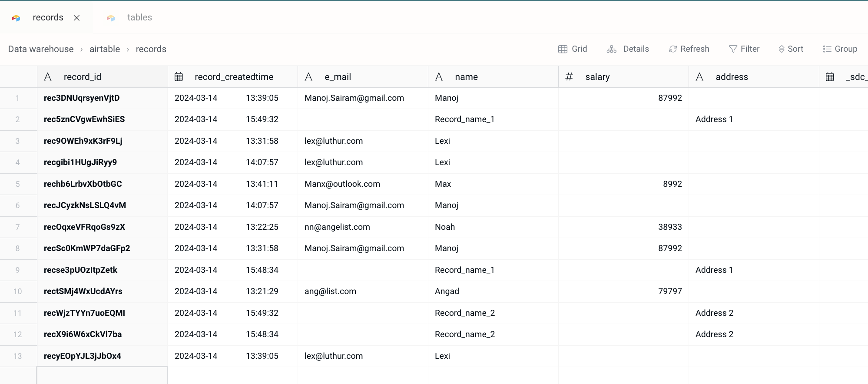Click the records tab's Airtable logo
The width and height of the screenshot is (868, 384).
click(x=16, y=18)
